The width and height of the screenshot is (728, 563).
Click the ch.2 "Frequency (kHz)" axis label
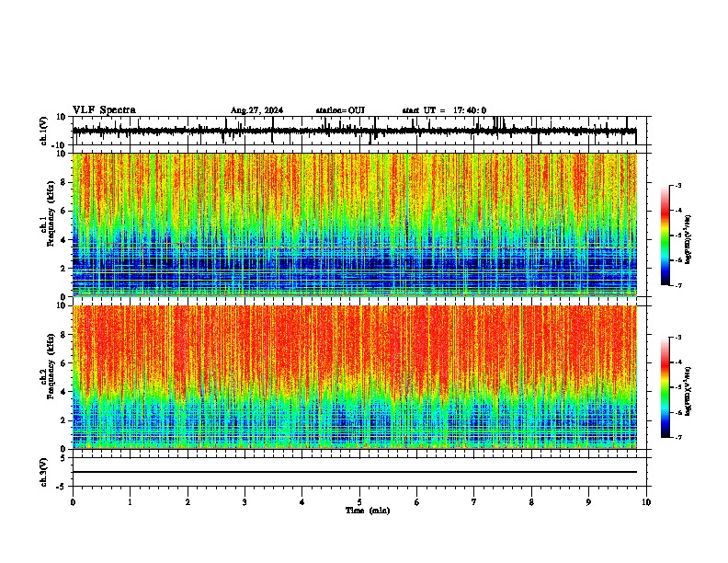coord(51,365)
